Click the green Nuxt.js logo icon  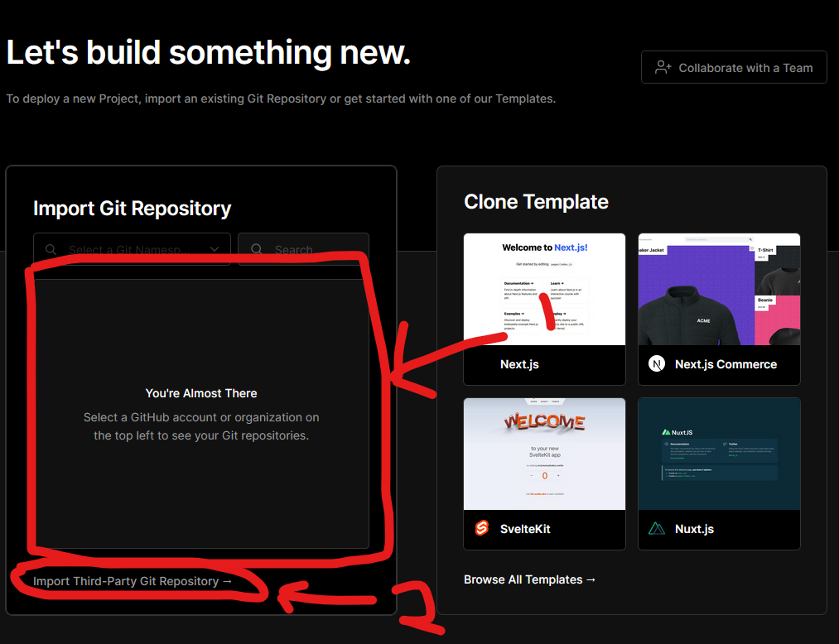[657, 529]
